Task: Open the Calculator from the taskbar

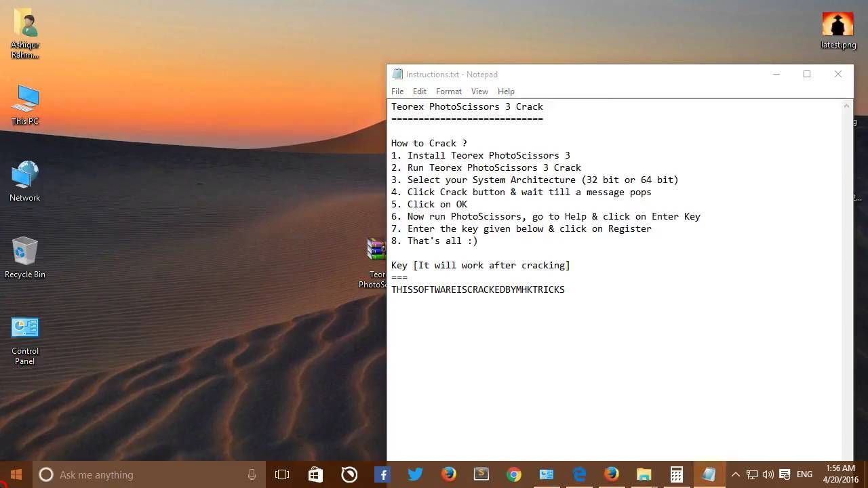Action: [677, 474]
